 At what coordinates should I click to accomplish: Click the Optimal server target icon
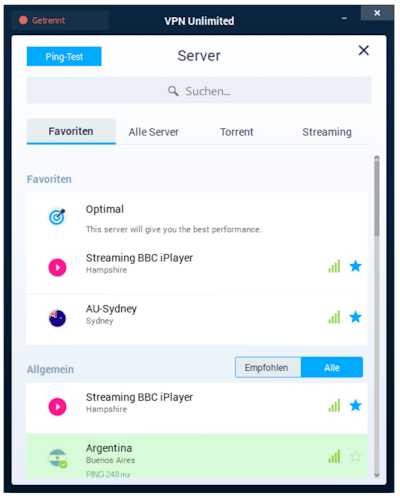(57, 217)
